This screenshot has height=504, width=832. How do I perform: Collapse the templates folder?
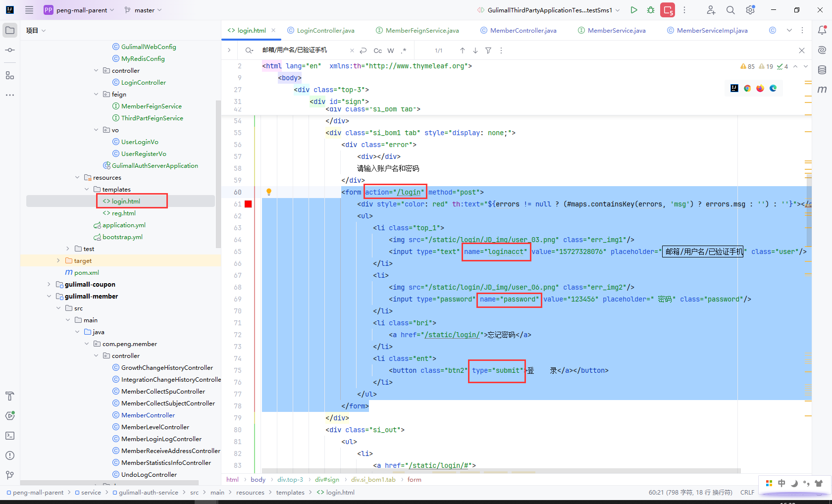pyautogui.click(x=87, y=189)
